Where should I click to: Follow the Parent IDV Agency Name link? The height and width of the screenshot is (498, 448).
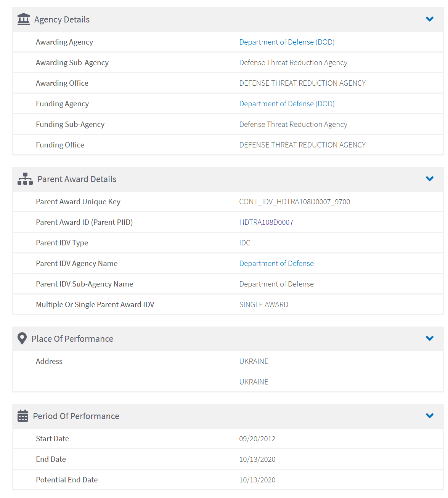tap(276, 263)
